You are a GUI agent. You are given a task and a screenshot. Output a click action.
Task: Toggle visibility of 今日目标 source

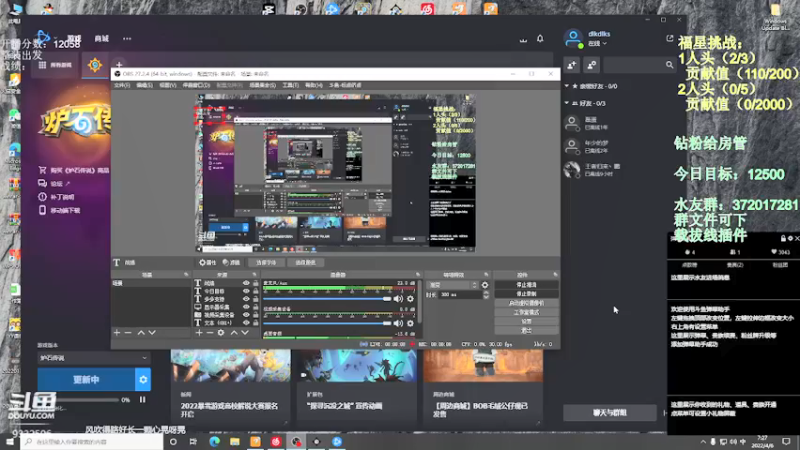pos(246,291)
